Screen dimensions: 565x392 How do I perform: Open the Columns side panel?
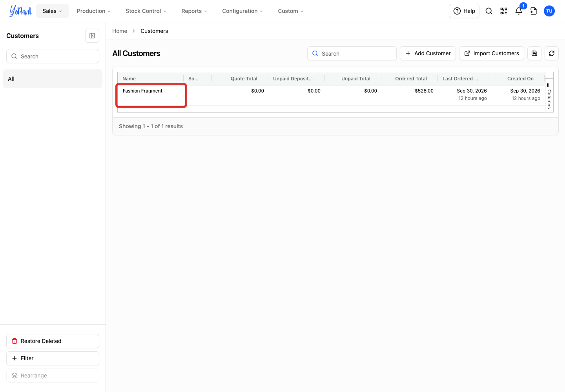pos(549,96)
